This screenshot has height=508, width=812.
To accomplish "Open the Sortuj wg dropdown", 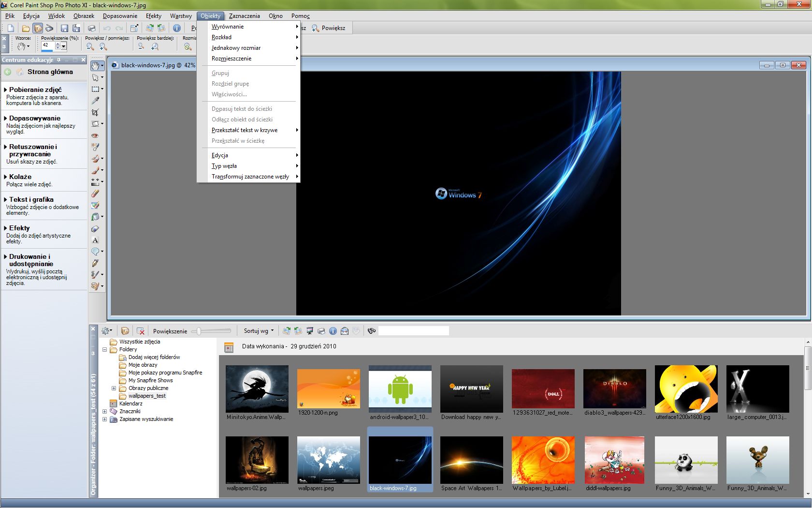I will [259, 331].
